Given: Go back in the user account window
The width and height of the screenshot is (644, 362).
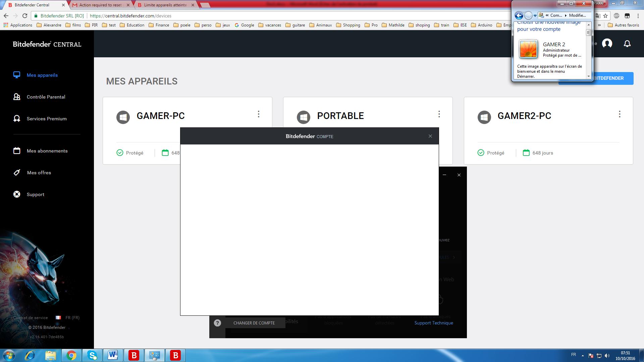Looking at the screenshot, I should pyautogui.click(x=519, y=15).
